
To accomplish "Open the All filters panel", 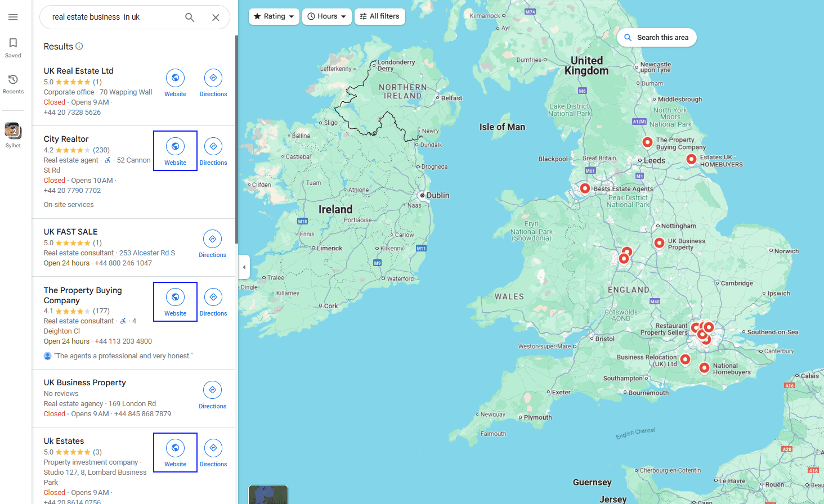I will coord(380,16).
